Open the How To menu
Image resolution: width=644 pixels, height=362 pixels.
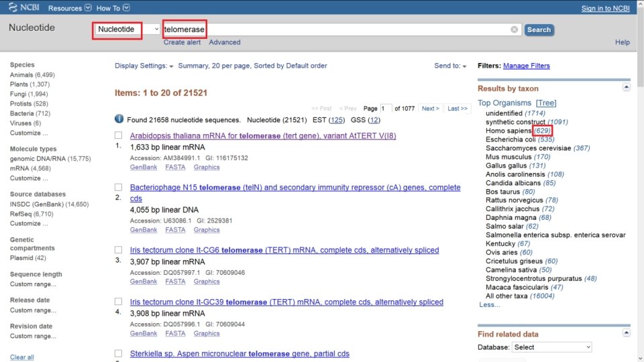[113, 8]
